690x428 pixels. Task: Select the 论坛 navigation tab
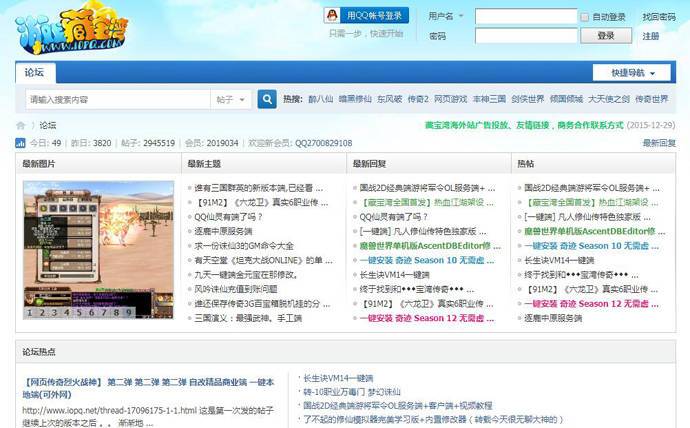coord(36,72)
